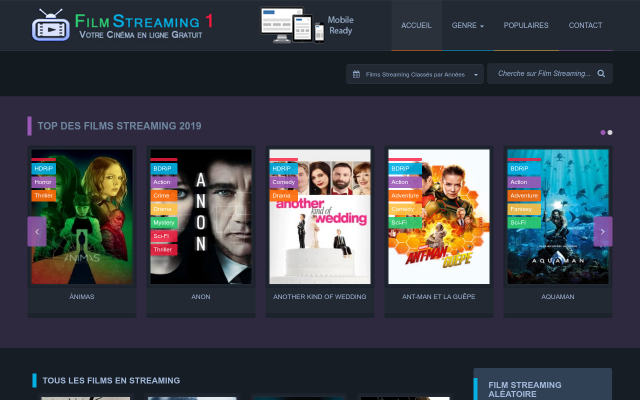Click BDRiP tag on Aquaman poster
This screenshot has height=400, width=640.
[x=524, y=169]
